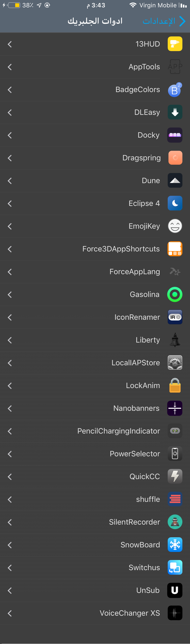Screen dimensions: 190x644
Task: Tap the UnSub black U icon
Action: click(x=175, y=590)
